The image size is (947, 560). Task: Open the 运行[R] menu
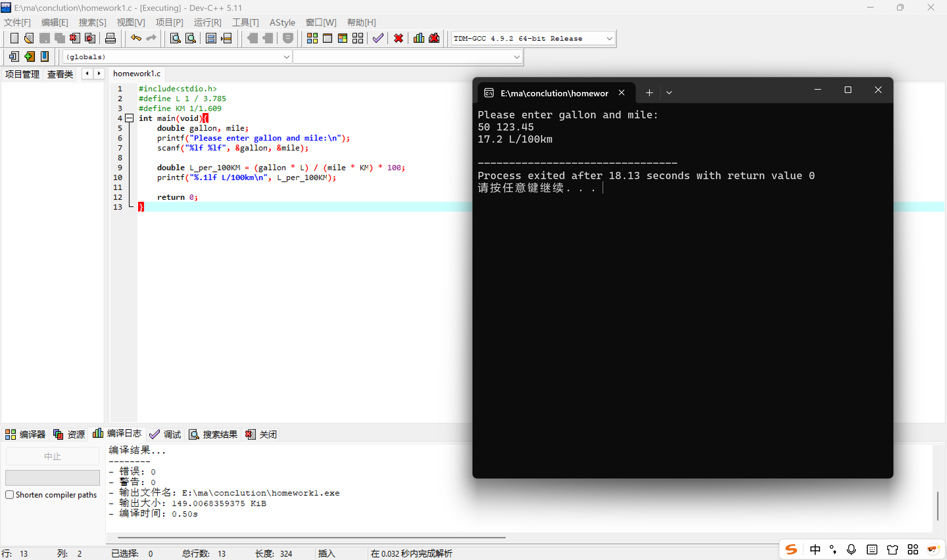coord(207,23)
